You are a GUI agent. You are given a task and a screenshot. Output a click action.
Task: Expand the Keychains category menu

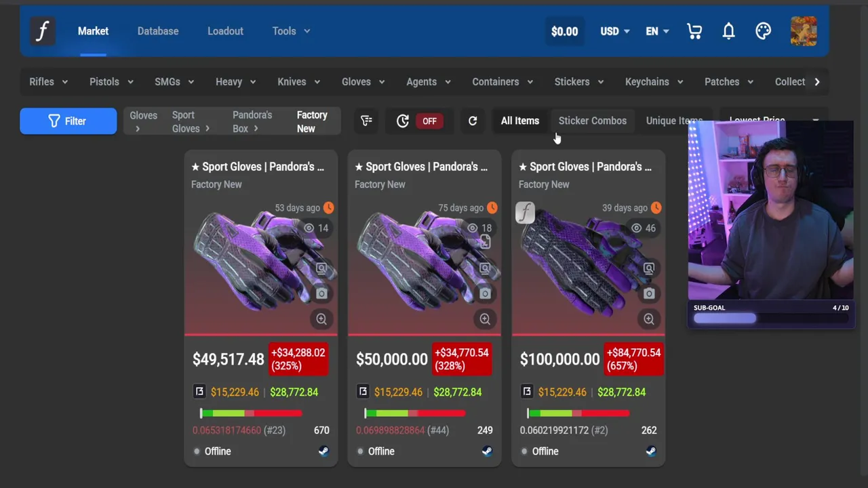(654, 81)
